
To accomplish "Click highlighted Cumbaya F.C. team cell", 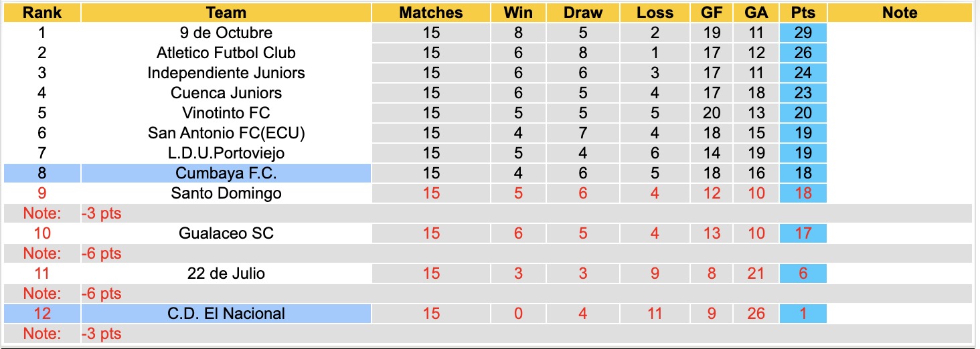I will tap(226, 173).
